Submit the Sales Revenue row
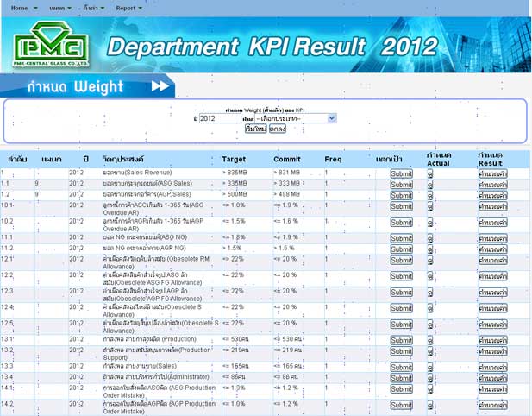 [401, 173]
